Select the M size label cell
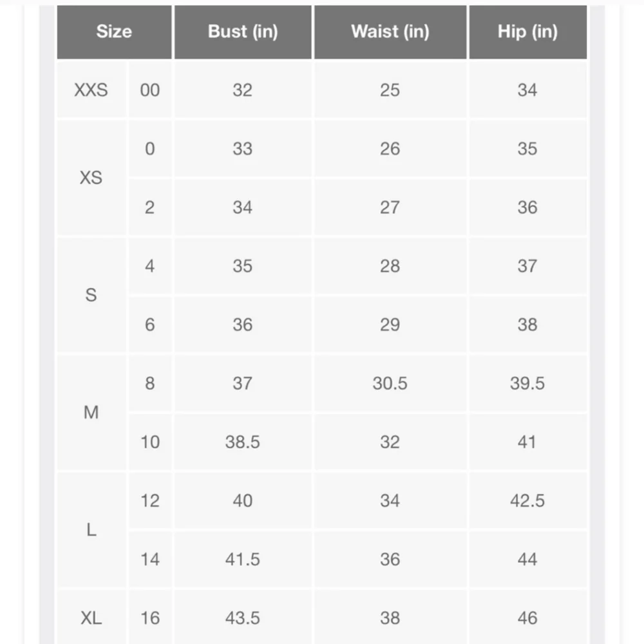This screenshot has height=644, width=644. pyautogui.click(x=91, y=412)
